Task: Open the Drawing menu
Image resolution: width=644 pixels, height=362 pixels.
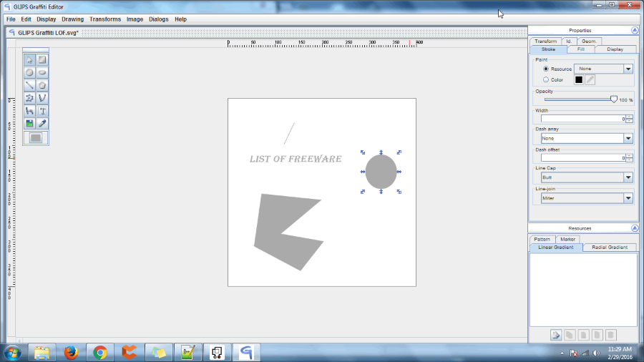Action: [x=73, y=19]
